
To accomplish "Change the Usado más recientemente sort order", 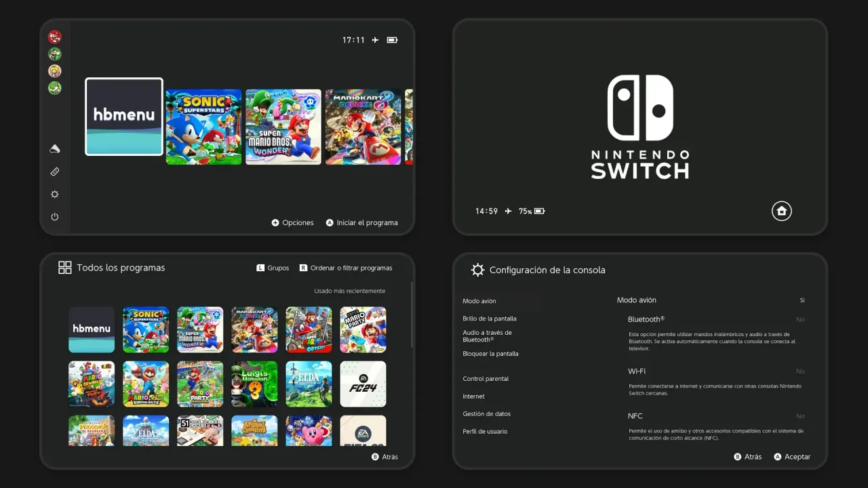I will [x=349, y=291].
